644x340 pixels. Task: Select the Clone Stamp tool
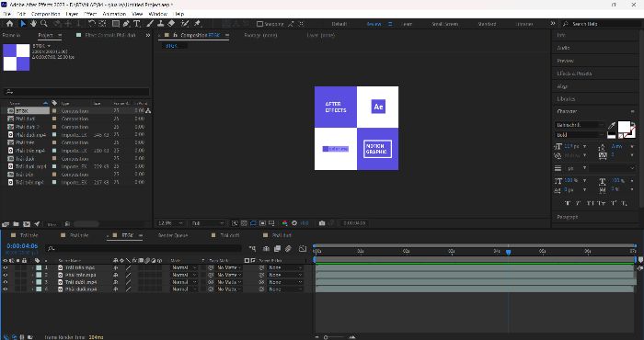[161, 24]
